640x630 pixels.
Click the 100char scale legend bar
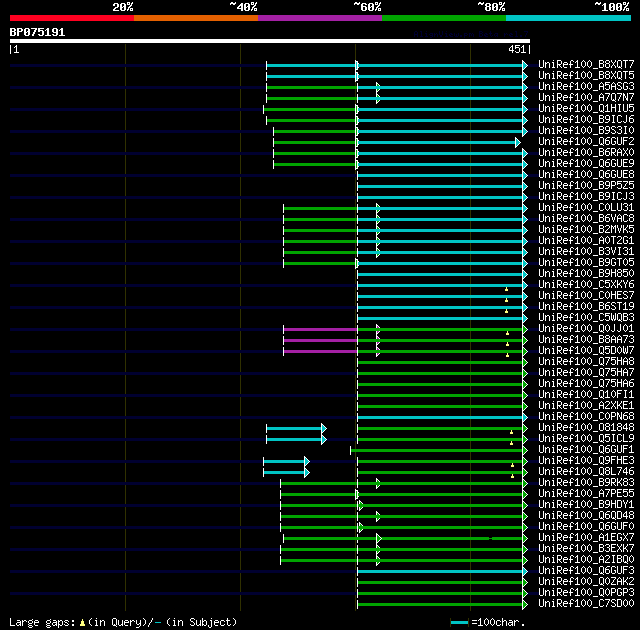[x=459, y=623]
